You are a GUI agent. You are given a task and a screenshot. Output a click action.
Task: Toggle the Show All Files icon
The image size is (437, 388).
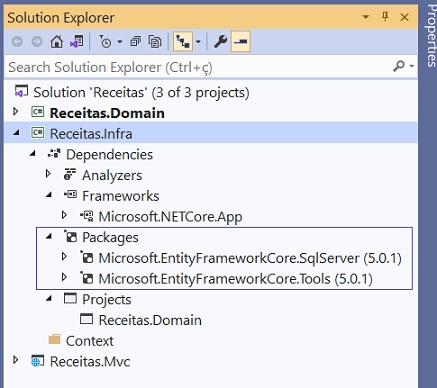click(x=155, y=42)
